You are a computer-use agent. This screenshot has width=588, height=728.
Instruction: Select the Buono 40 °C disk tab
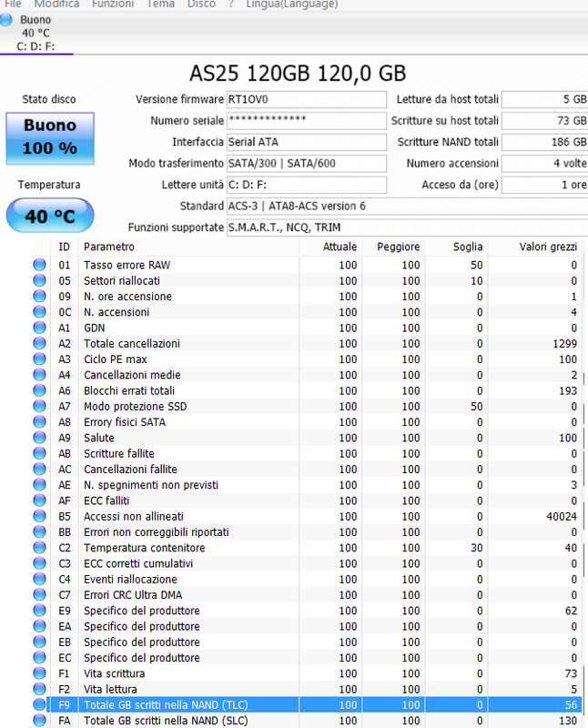[36, 33]
